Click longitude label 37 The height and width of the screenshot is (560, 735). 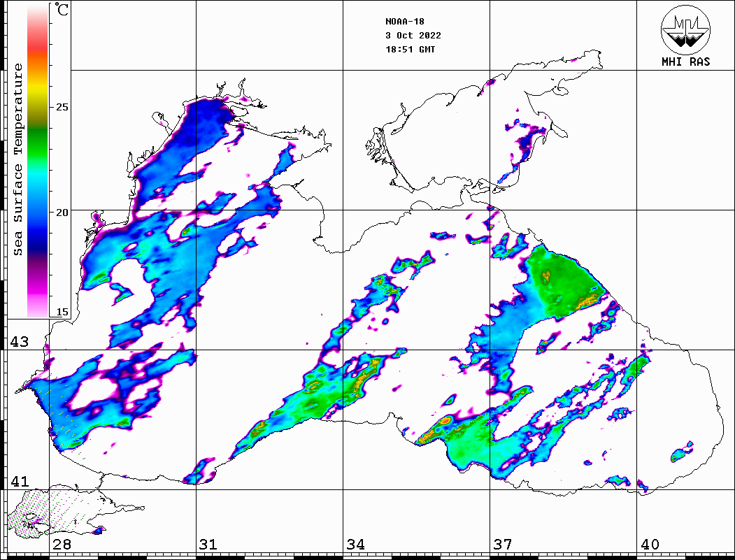[x=503, y=544]
